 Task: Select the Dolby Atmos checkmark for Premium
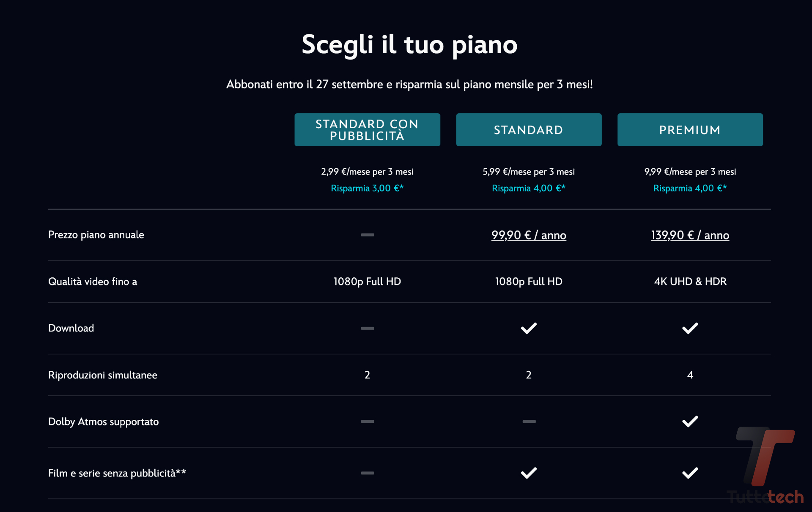pos(690,421)
